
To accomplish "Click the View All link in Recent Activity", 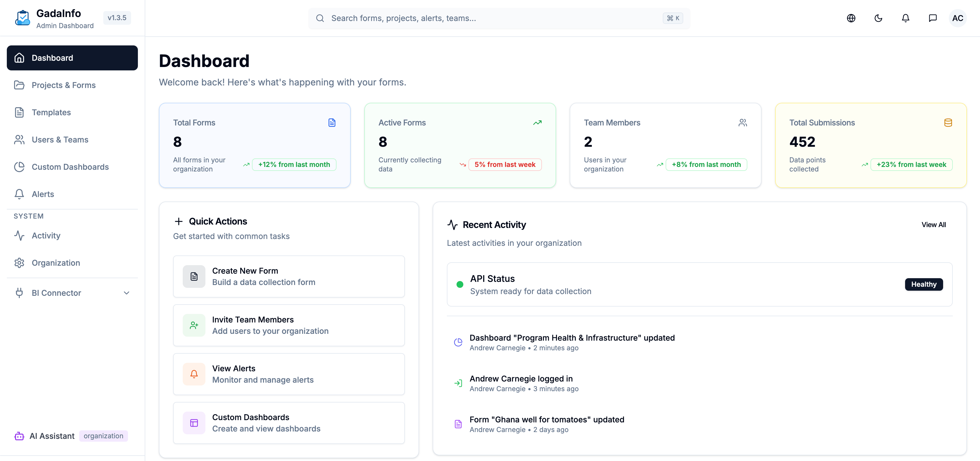I will pyautogui.click(x=934, y=225).
